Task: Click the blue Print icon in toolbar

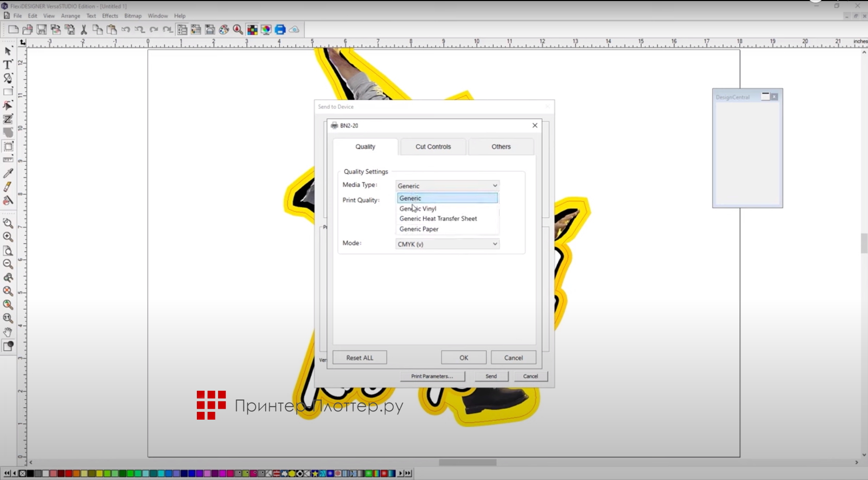Action: tap(280, 30)
